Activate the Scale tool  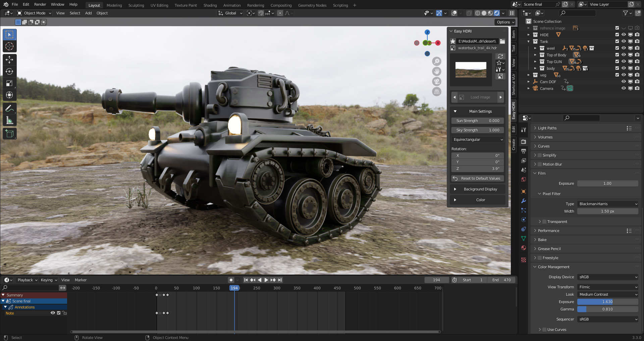9,83
